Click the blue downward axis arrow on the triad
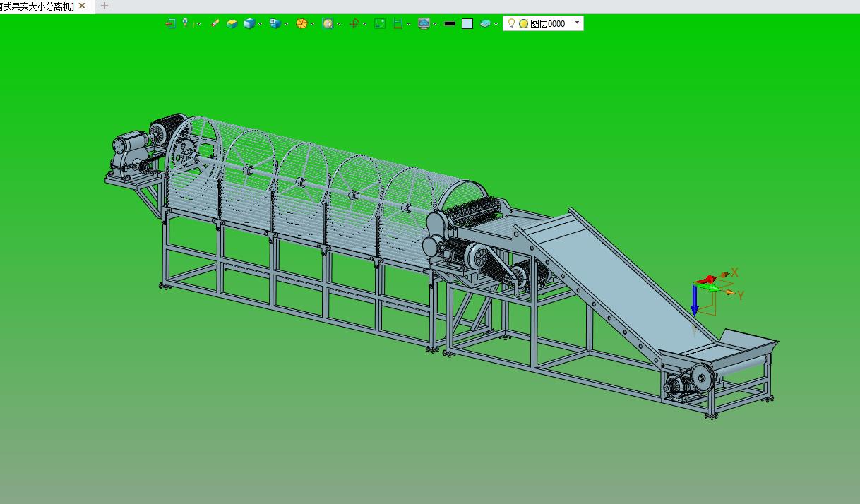The width and height of the screenshot is (860, 504). click(695, 302)
